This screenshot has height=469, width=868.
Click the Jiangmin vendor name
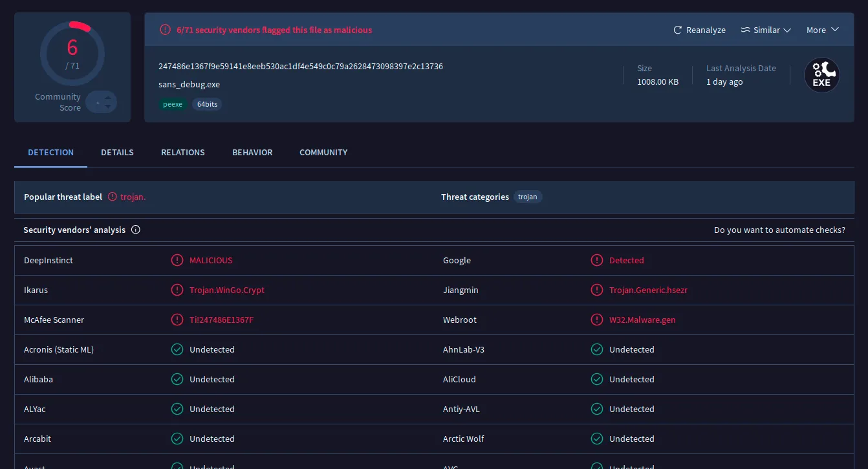coord(461,290)
